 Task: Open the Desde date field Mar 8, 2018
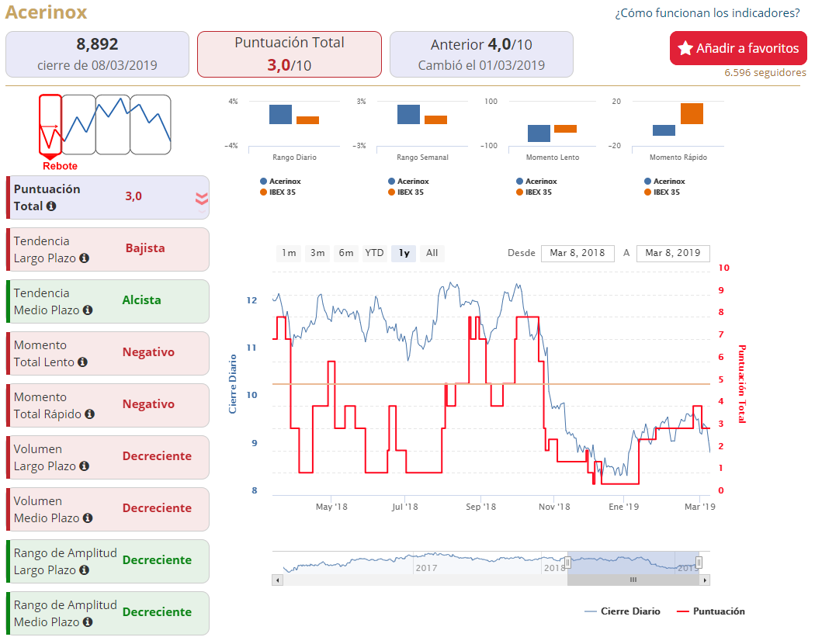577,253
